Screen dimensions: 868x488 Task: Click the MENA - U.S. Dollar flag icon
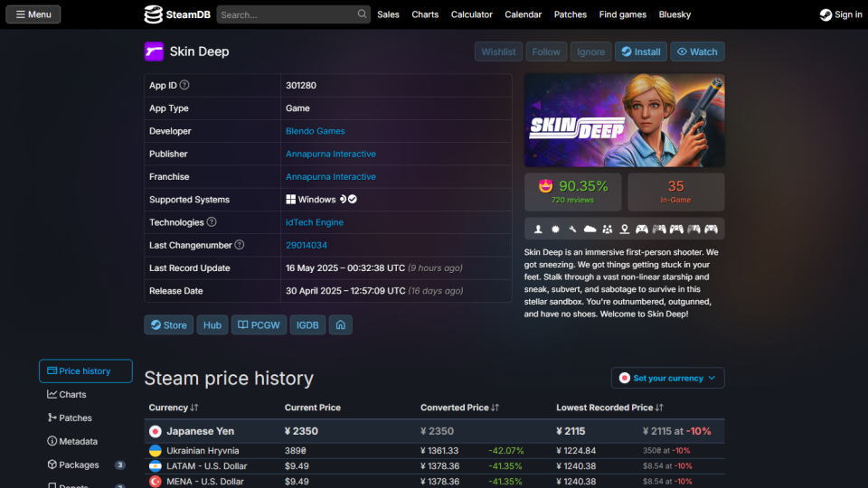[156, 482]
